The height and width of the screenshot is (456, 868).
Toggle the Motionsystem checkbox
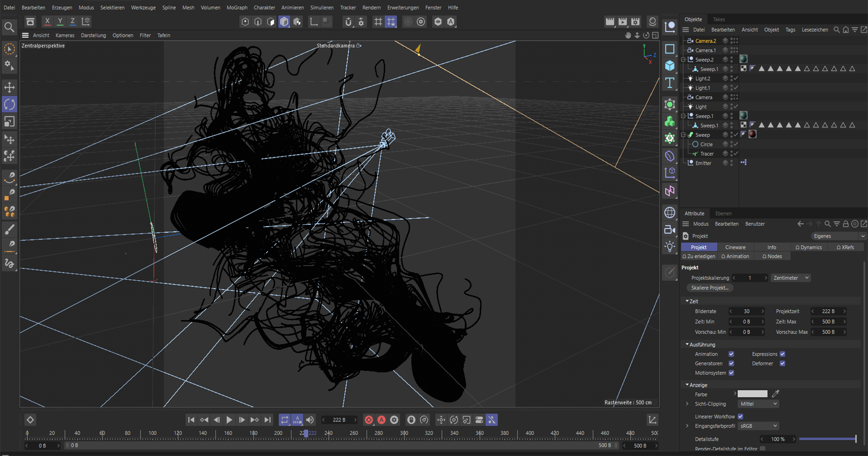[x=731, y=373]
